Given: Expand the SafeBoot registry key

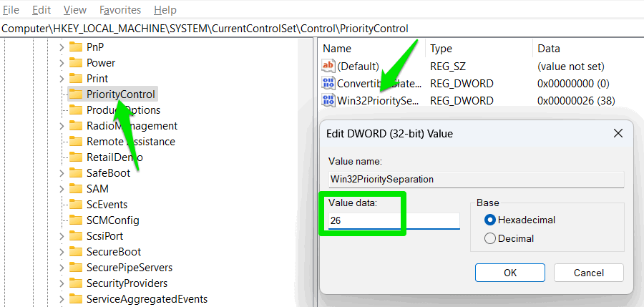Looking at the screenshot, I should coord(62,172).
